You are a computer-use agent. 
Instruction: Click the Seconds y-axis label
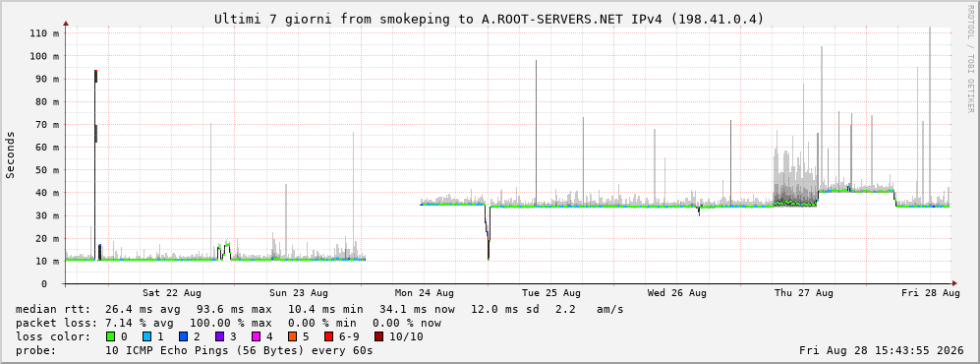pyautogui.click(x=11, y=155)
